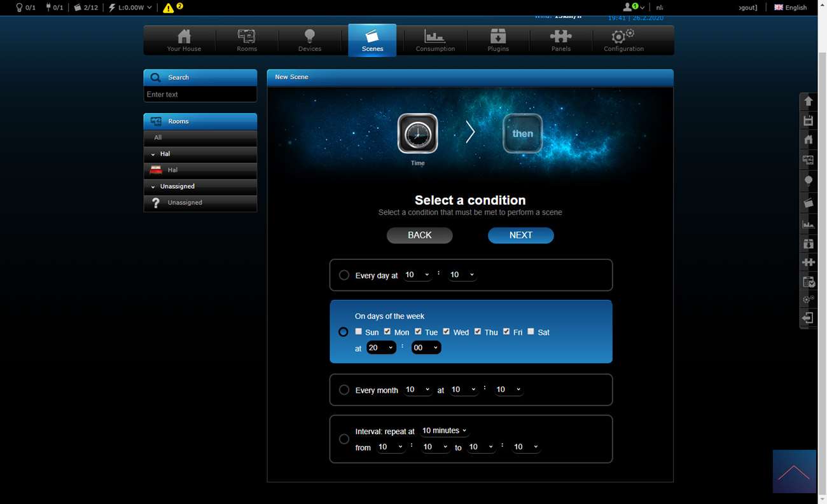Click the save floppy icon in right sidebar
The width and height of the screenshot is (827, 504).
tap(808, 121)
